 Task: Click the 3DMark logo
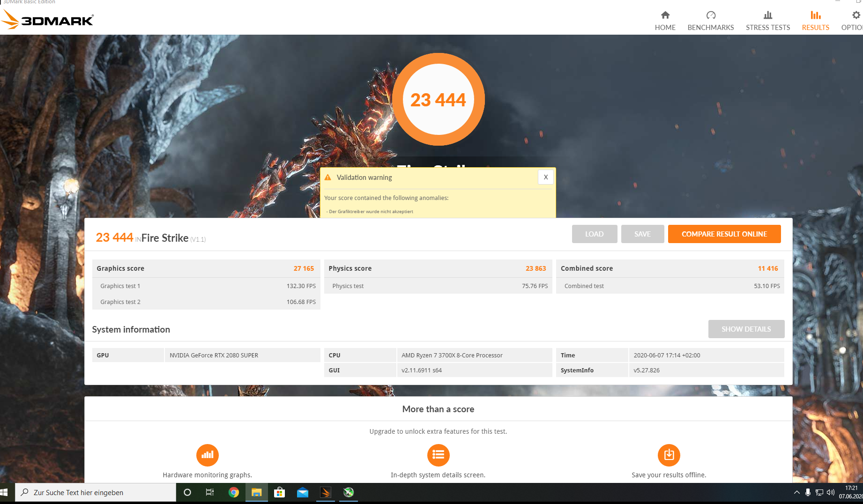tap(48, 20)
